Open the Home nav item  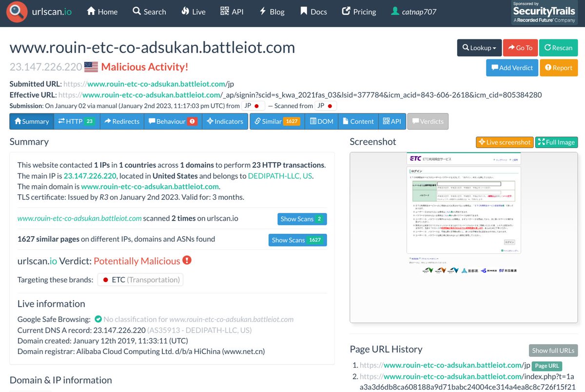(102, 12)
